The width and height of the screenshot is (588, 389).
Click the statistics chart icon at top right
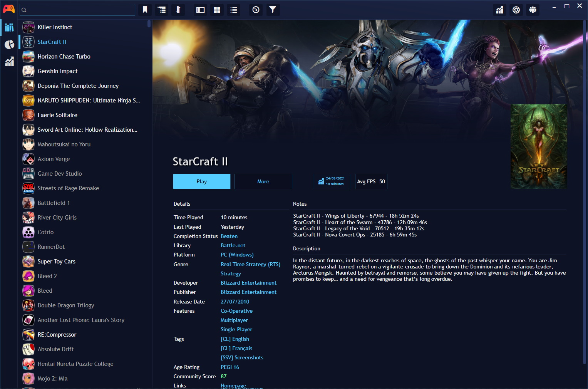pos(499,10)
